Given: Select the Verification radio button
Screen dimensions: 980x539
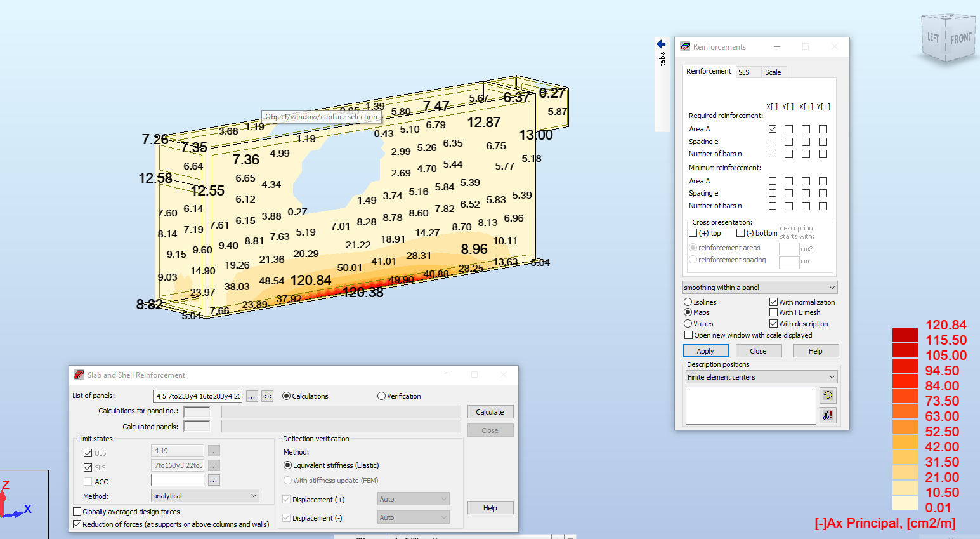Looking at the screenshot, I should pos(381,396).
